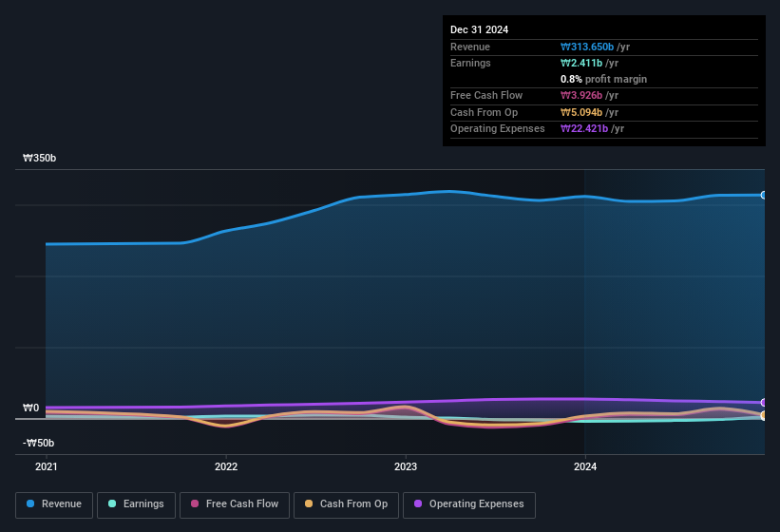Click the ₩22.421b operating expenses value
The image size is (780, 532).
584,129
